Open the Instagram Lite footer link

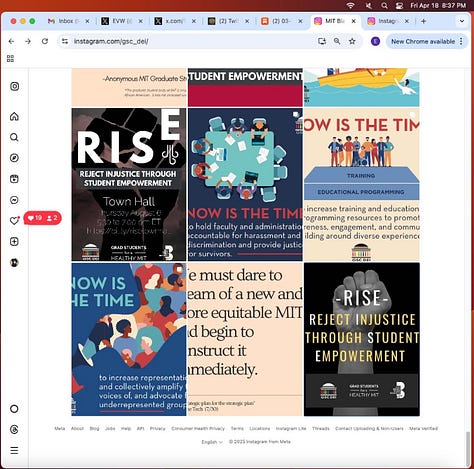click(291, 429)
